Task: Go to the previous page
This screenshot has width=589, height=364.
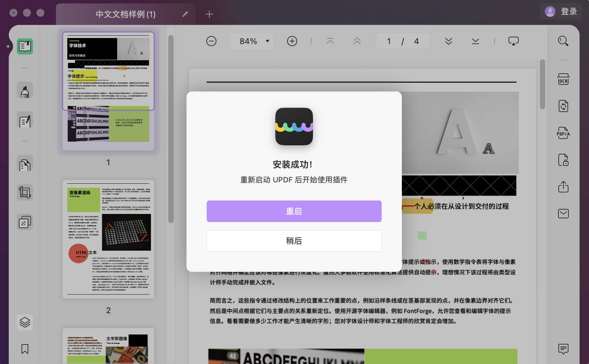Action: pyautogui.click(x=357, y=41)
